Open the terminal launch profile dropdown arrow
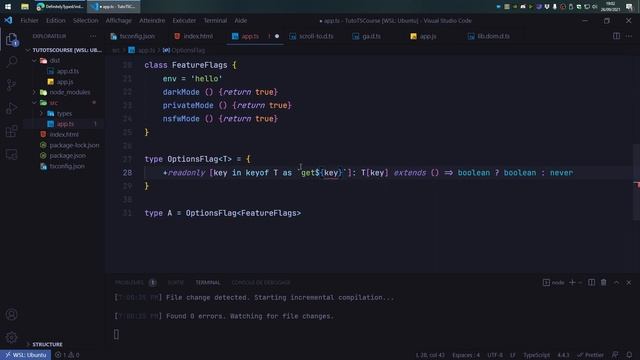Viewport: 640px width, 360px height. pos(580,282)
